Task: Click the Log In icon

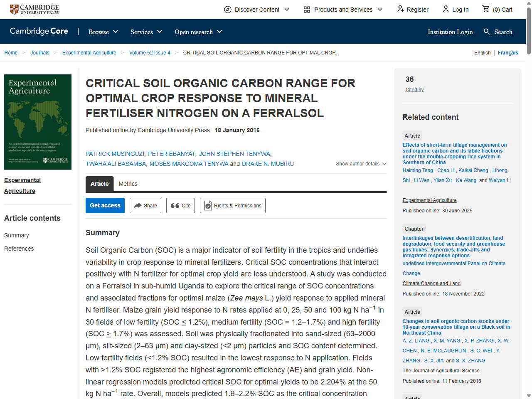Action: pyautogui.click(x=445, y=9)
